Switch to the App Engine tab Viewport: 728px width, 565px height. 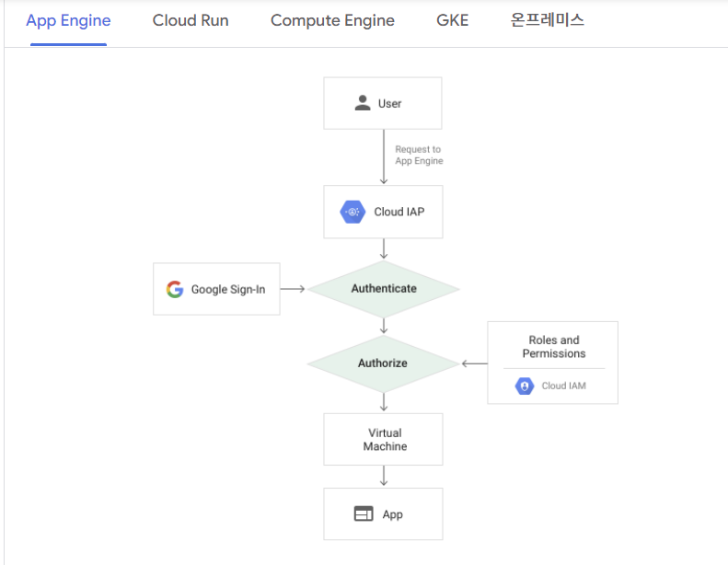tap(68, 20)
